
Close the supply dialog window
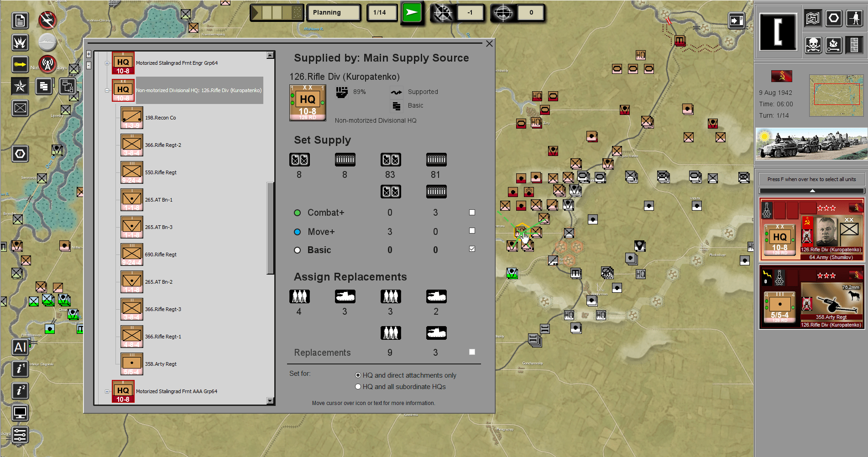489,44
